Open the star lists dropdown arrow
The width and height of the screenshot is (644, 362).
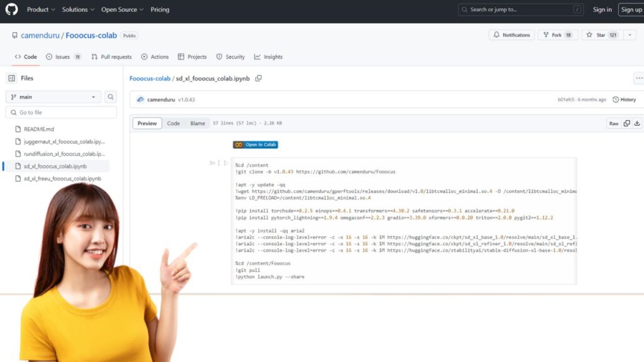(x=630, y=35)
